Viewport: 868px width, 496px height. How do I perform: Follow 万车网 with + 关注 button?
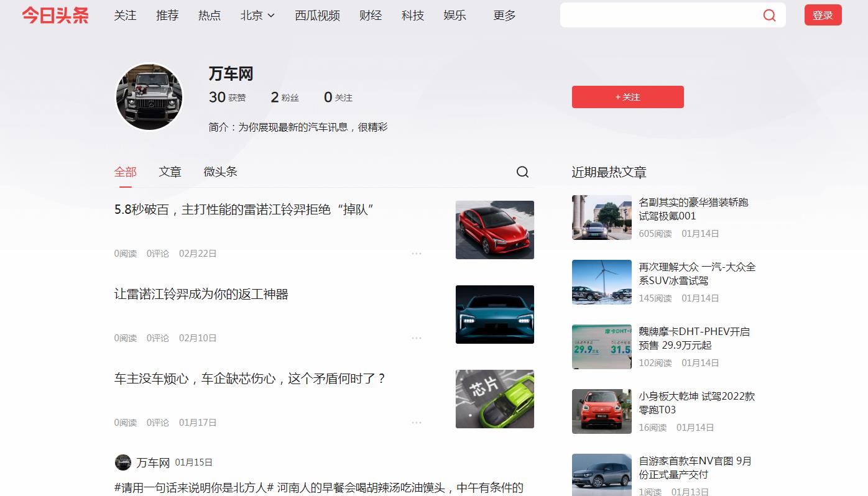point(627,97)
